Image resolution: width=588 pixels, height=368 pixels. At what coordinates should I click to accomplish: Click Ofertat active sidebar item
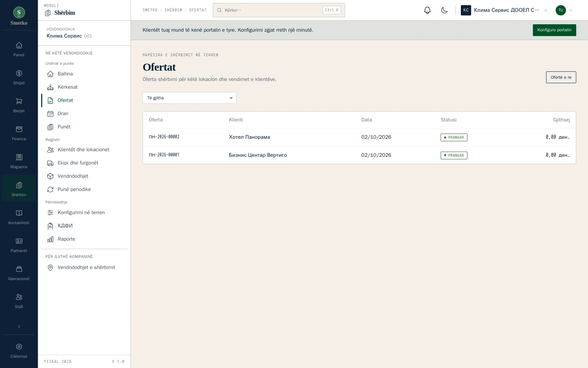click(85, 100)
